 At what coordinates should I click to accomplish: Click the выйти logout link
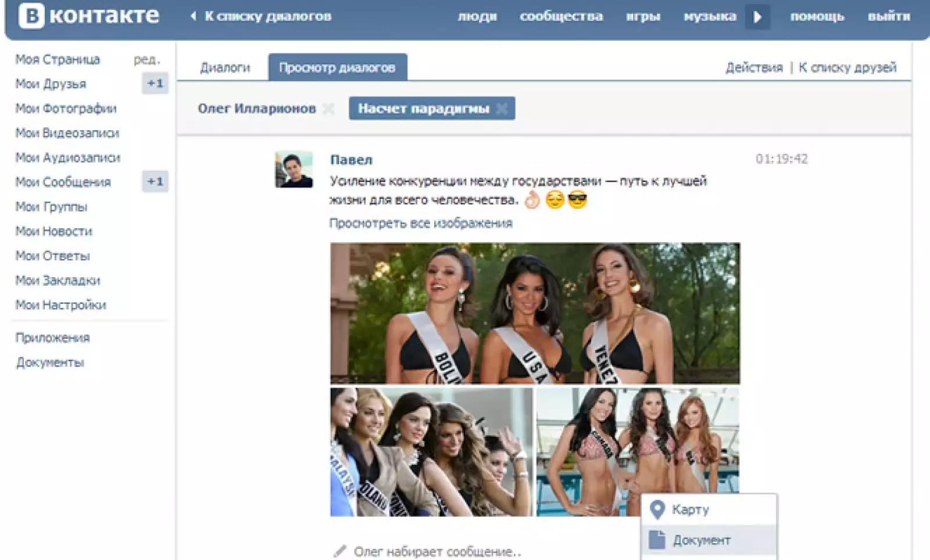click(x=889, y=16)
